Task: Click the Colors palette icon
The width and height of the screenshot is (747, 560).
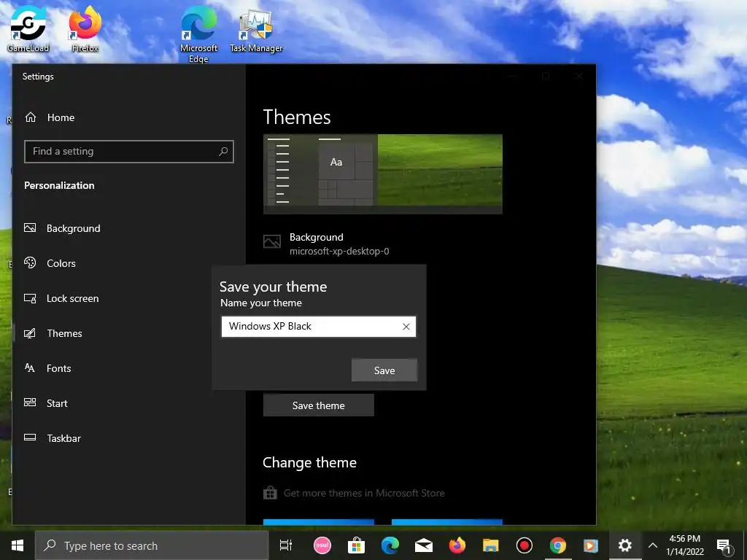Action: 30,262
